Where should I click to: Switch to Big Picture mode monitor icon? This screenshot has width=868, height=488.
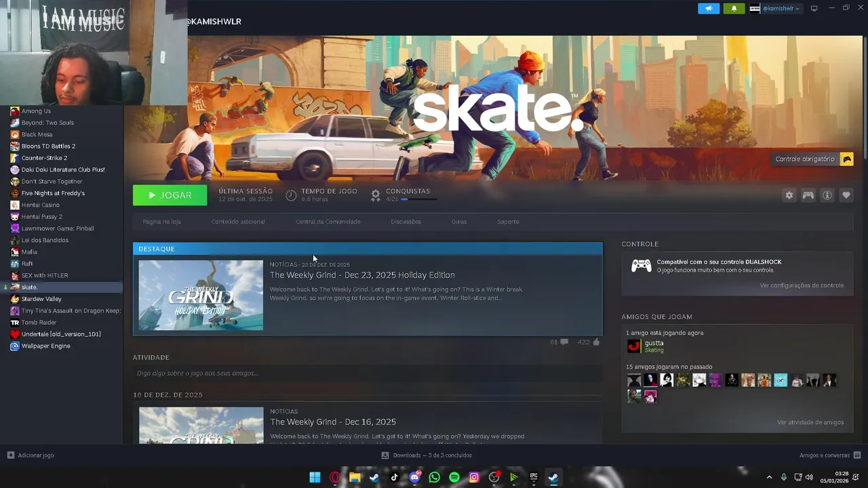(x=814, y=8)
